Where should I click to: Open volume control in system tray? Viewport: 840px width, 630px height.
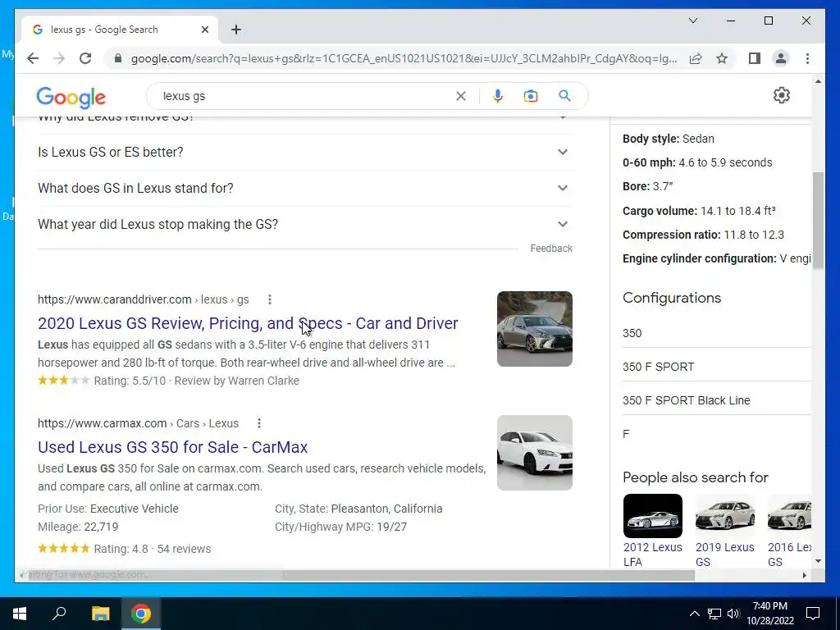(x=733, y=614)
